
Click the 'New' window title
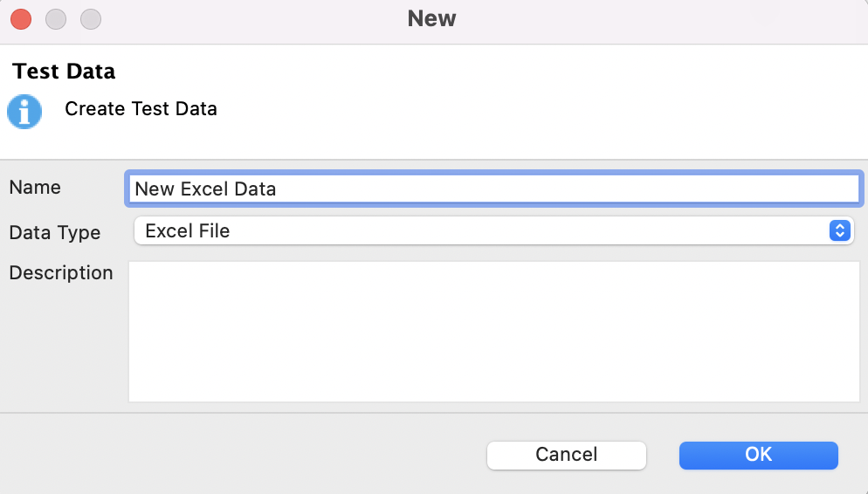click(431, 18)
